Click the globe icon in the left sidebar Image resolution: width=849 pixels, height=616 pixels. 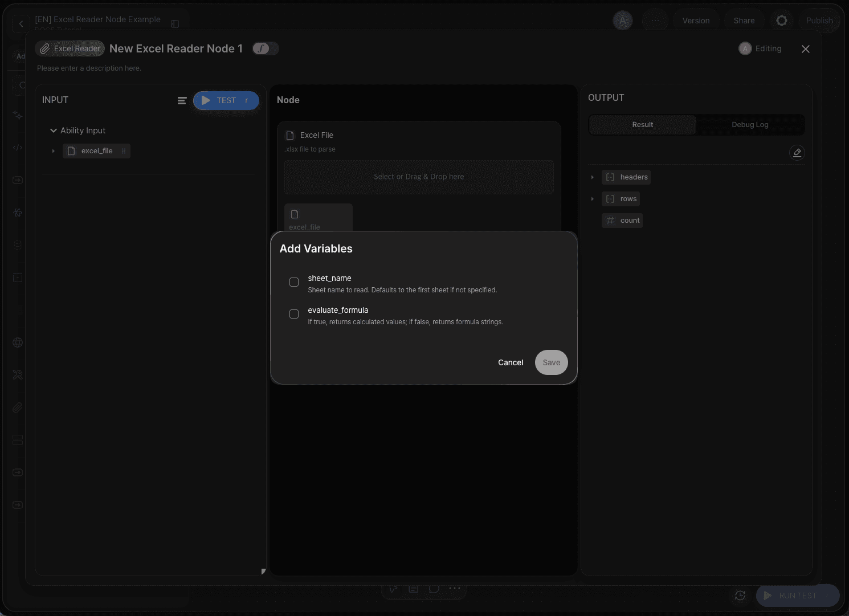(x=18, y=342)
